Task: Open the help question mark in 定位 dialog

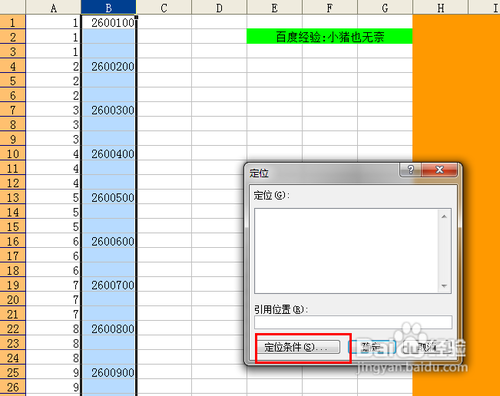Action: [410, 170]
